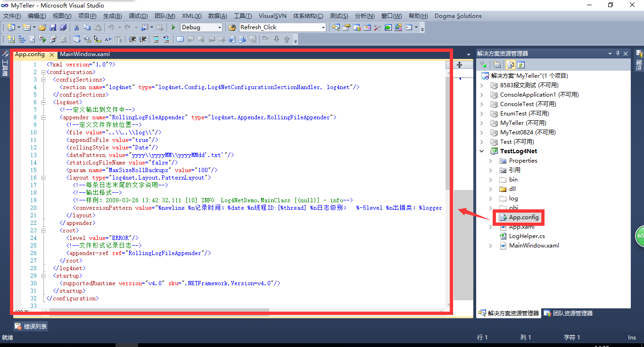
Task: Open the VisualSVN menu
Action: click(272, 16)
